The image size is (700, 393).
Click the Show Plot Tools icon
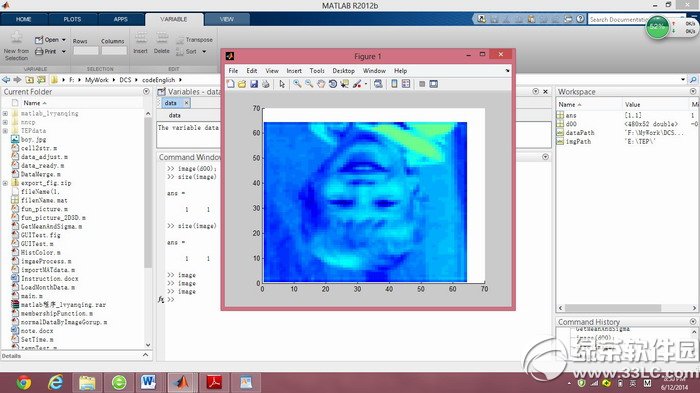433,84
